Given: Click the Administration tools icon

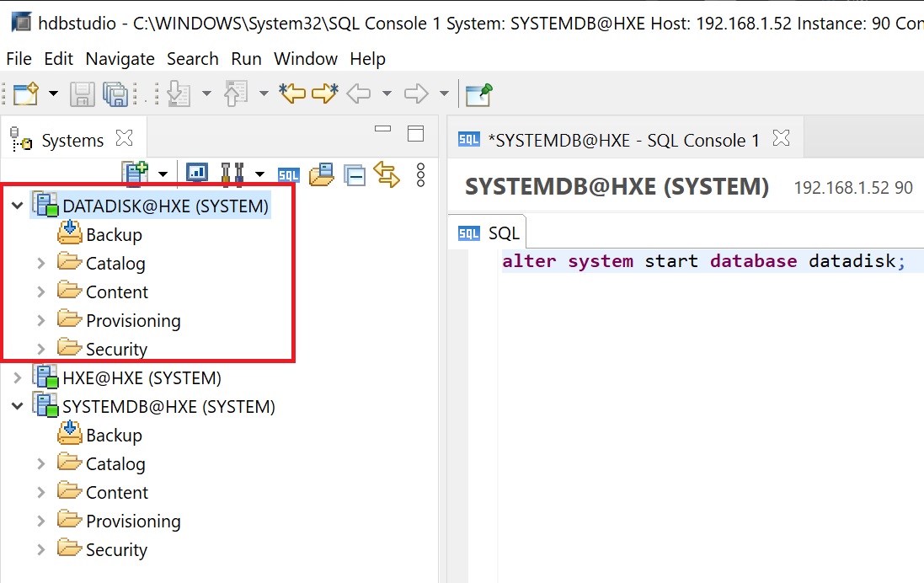Looking at the screenshot, I should tap(232, 174).
